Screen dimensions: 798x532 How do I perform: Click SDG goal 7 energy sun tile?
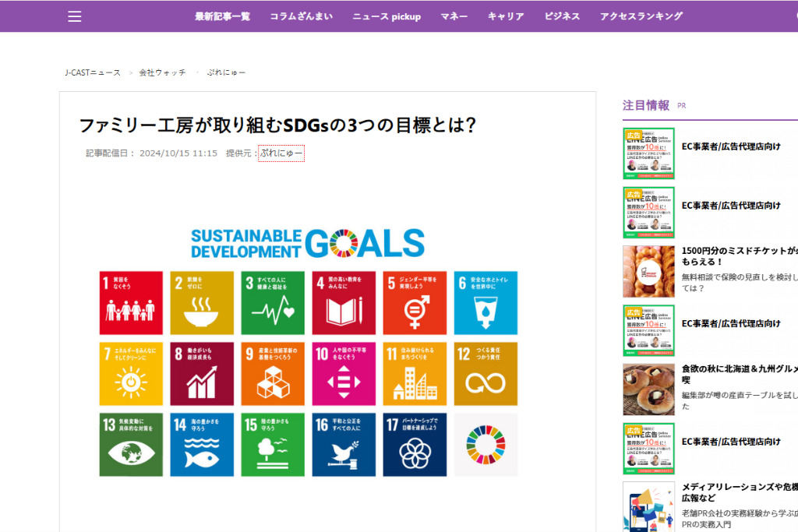131,374
